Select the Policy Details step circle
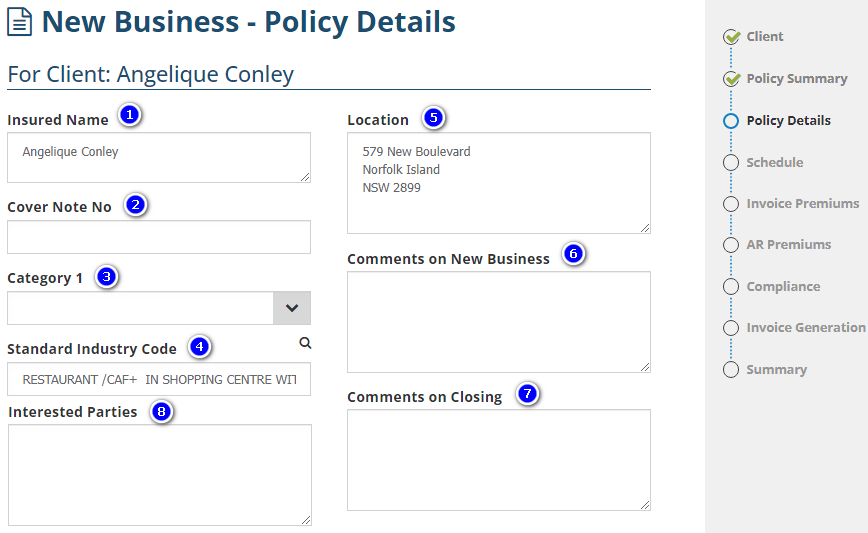The width and height of the screenshot is (868, 533). pyautogui.click(x=731, y=121)
